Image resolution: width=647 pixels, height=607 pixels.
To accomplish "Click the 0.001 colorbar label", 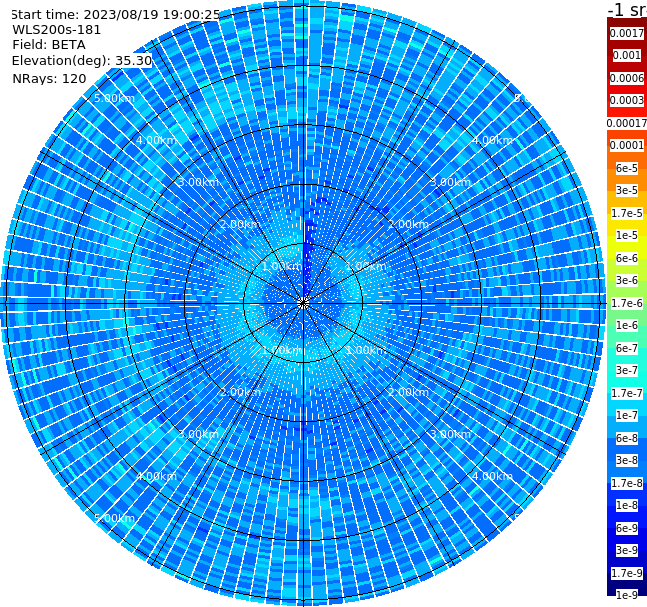I will pos(627,55).
